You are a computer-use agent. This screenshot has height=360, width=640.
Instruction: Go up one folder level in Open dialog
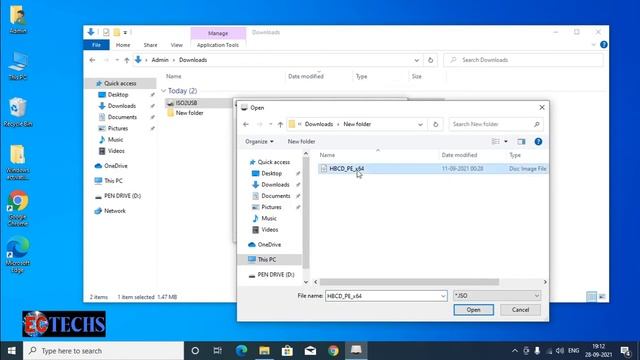280,124
